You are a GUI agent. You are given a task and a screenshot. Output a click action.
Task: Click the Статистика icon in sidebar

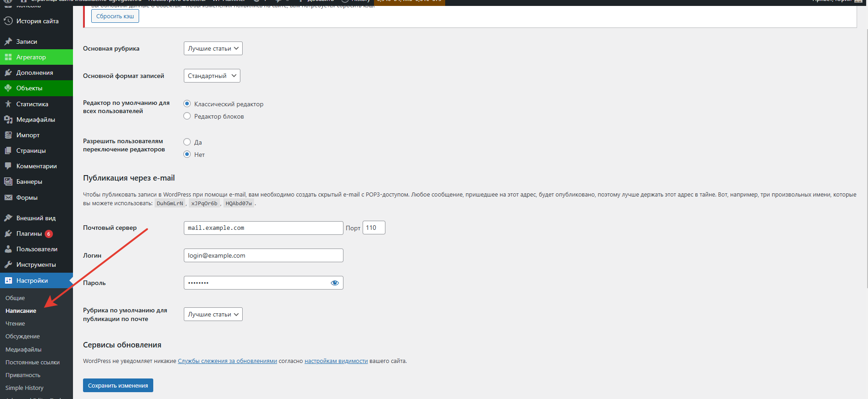click(8, 104)
